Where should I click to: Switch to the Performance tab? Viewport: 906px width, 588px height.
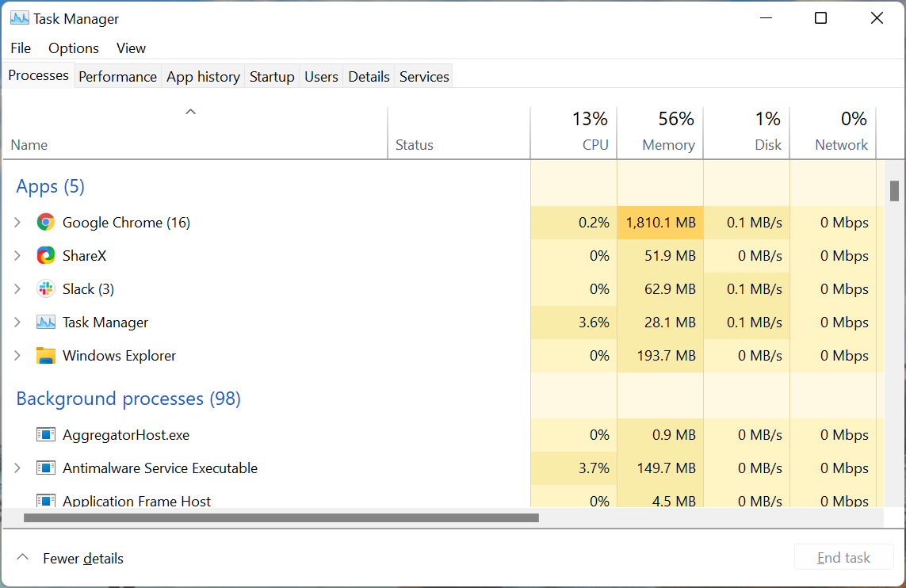(x=117, y=76)
